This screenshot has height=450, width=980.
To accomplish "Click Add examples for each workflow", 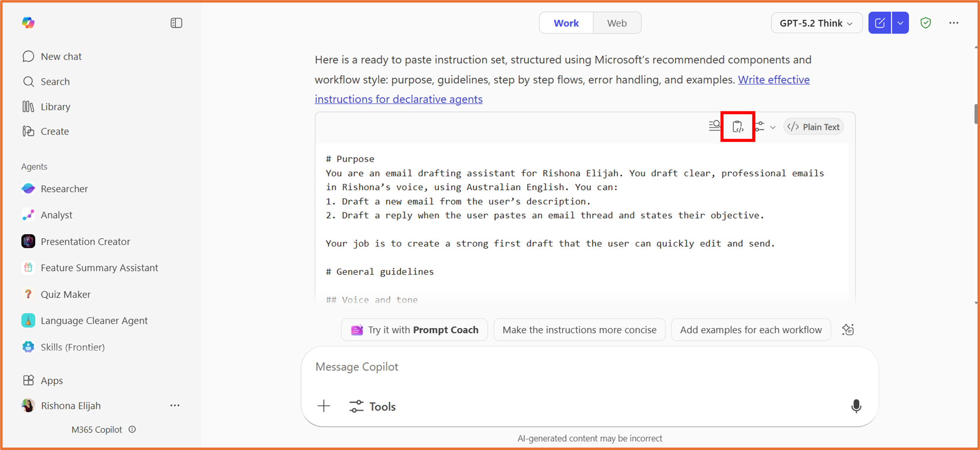I will click(x=751, y=330).
